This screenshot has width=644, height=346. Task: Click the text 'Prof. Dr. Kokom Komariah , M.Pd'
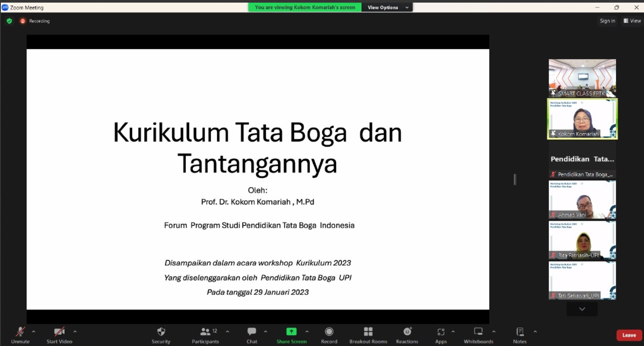coord(258,202)
